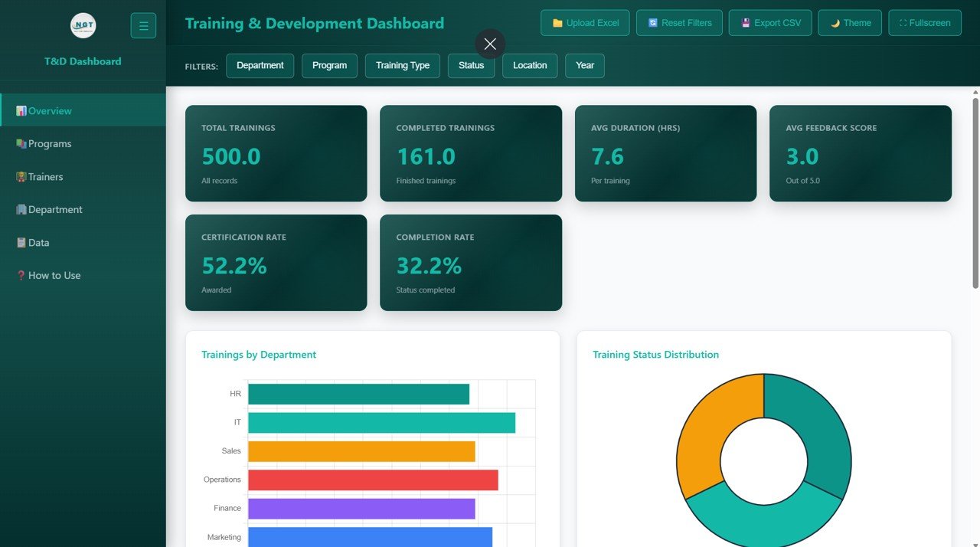Open the How to Use page

(x=54, y=275)
